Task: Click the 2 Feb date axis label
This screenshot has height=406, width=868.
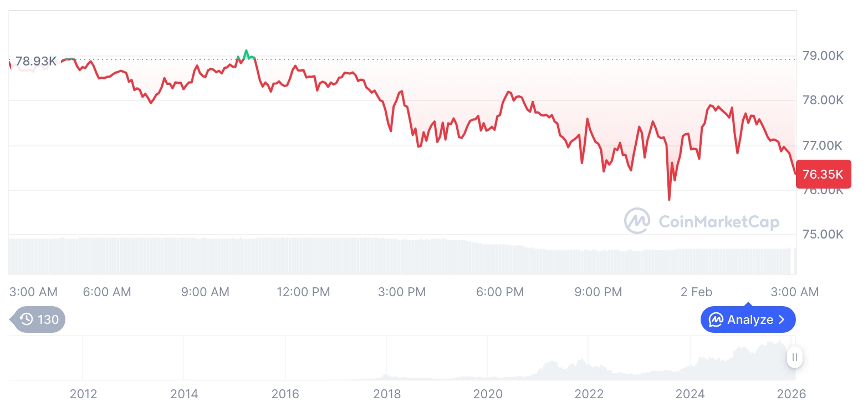Action: [x=696, y=292]
